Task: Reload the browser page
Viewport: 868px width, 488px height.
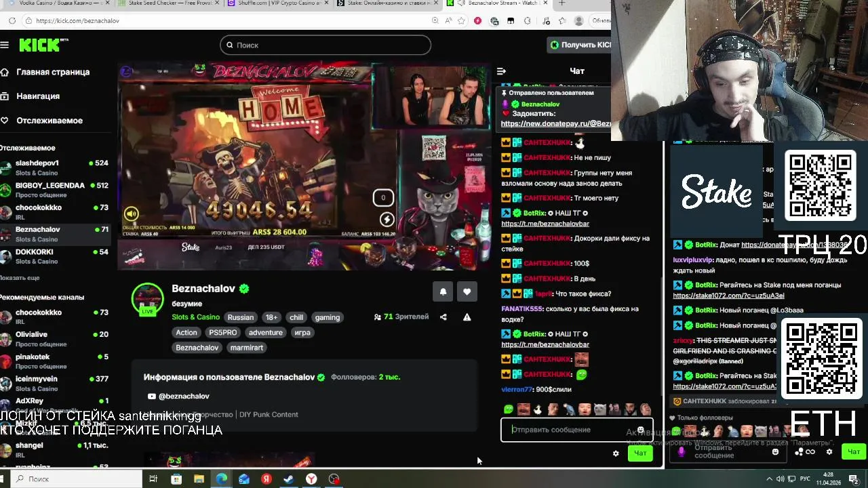Action: click(x=12, y=20)
